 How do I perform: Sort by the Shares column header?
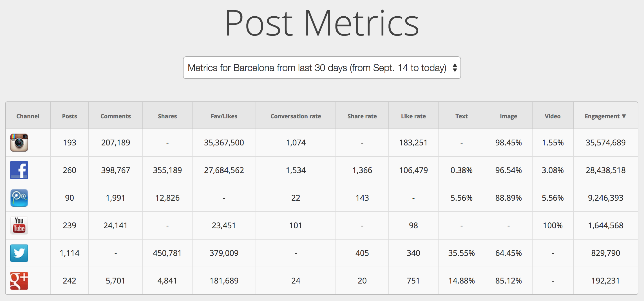[167, 116]
